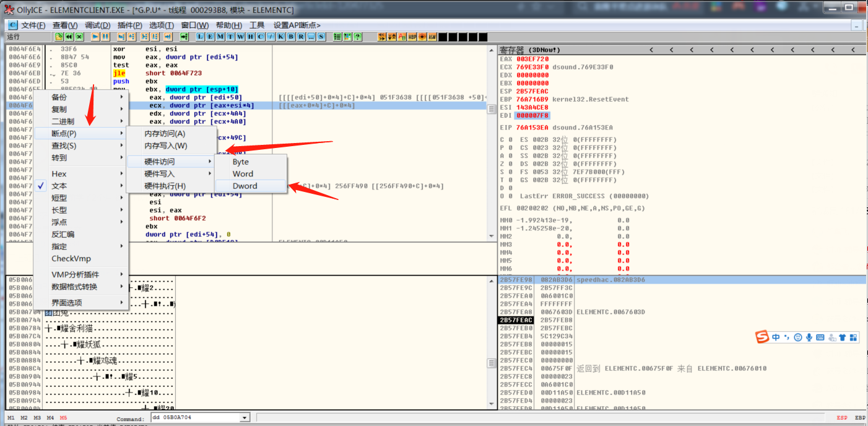Expand the VMP分析插件 submenu
This screenshot has width=868, height=426.
pos(82,274)
